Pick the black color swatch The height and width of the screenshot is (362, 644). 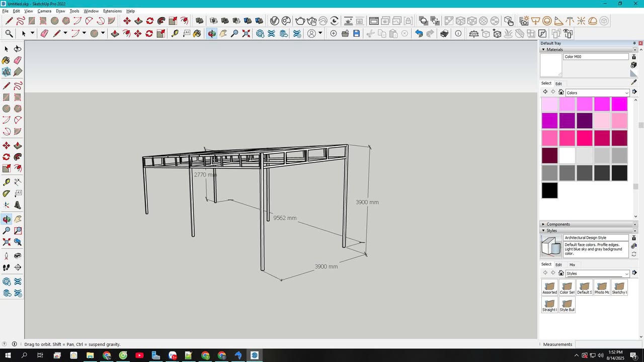(550, 191)
